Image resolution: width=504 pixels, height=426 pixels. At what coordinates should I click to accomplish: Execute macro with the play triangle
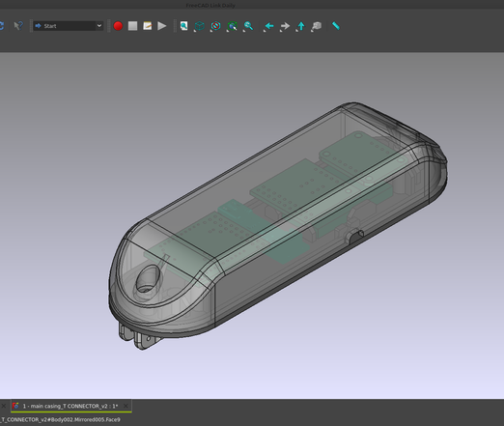162,26
